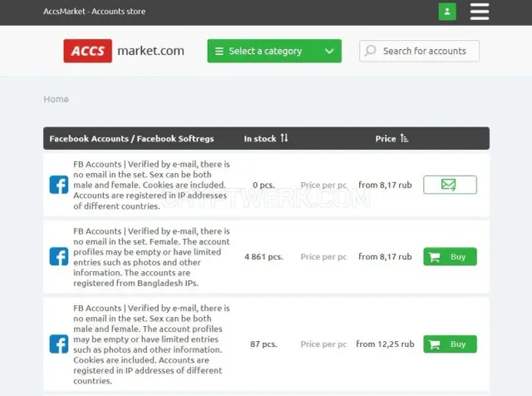
Task: Click the '0 pcs.' stock value
Action: point(264,185)
